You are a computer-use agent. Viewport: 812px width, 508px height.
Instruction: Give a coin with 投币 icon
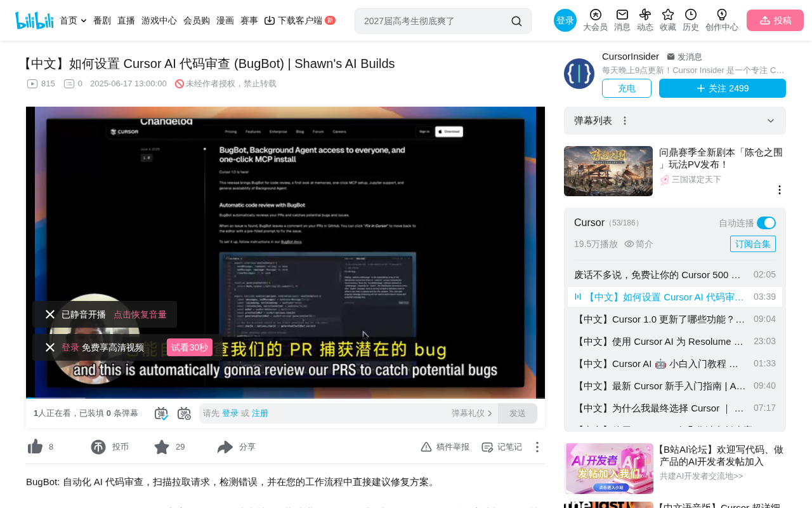tap(98, 447)
